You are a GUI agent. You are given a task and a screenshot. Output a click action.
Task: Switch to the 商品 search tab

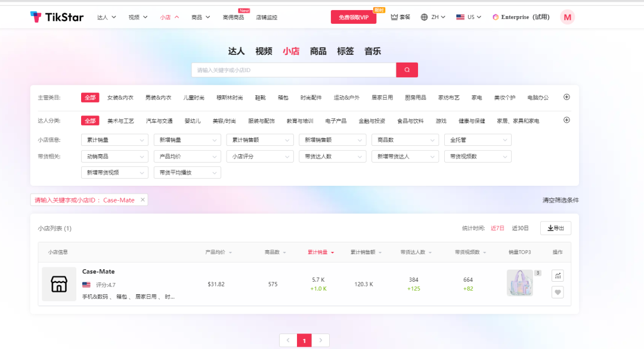[318, 51]
